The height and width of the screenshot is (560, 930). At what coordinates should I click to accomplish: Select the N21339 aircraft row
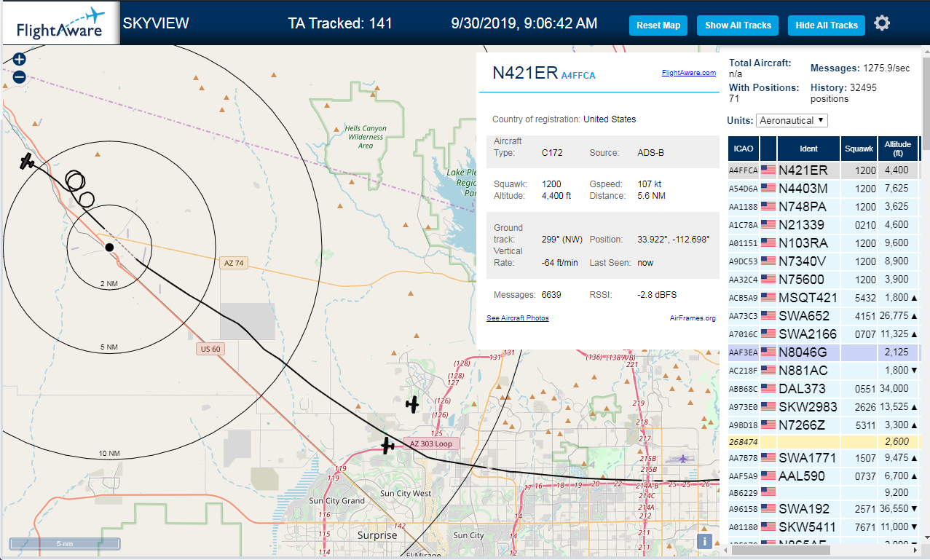coord(823,225)
